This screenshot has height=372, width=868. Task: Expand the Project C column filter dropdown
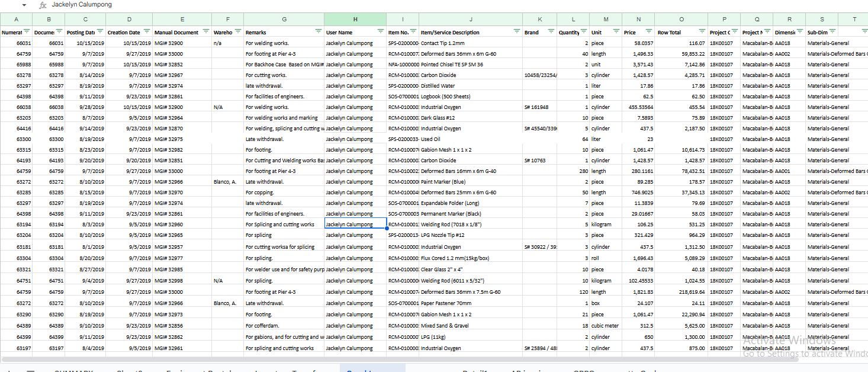(x=735, y=31)
